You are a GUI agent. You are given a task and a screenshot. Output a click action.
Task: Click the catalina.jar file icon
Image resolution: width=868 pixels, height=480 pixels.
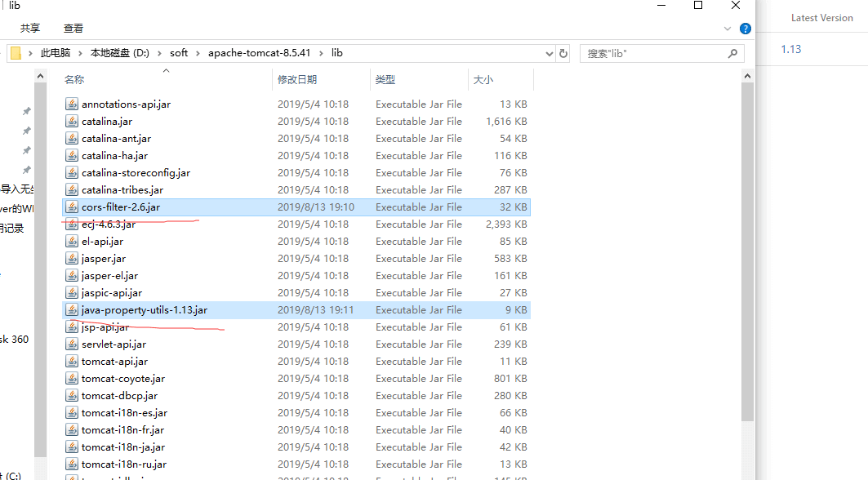72,122
